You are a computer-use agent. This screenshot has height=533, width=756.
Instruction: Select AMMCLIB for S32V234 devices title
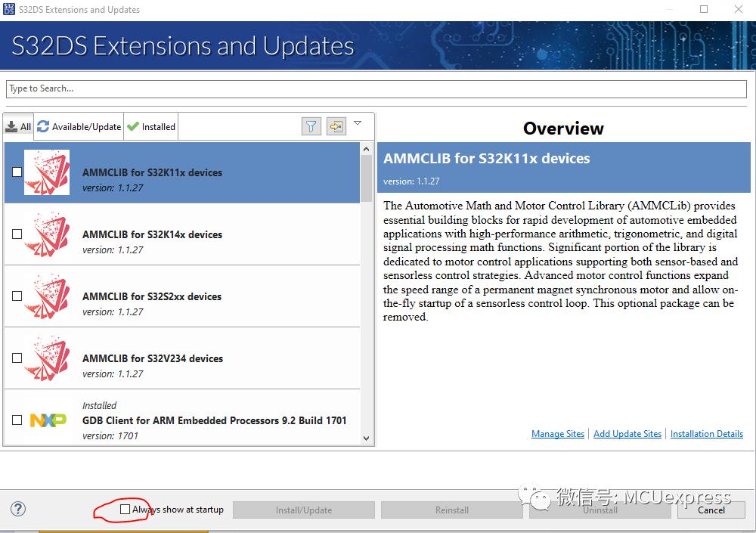point(153,358)
